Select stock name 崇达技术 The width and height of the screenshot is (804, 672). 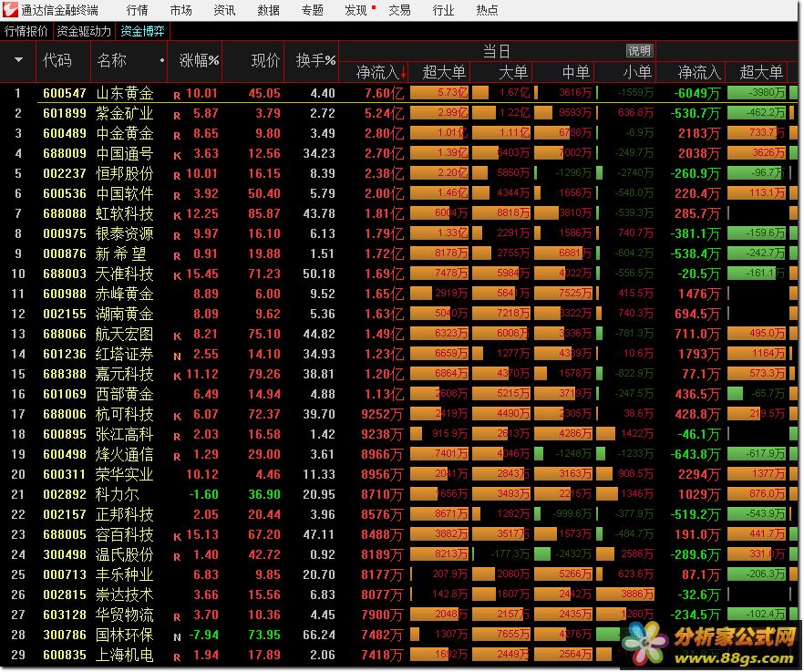(125, 595)
